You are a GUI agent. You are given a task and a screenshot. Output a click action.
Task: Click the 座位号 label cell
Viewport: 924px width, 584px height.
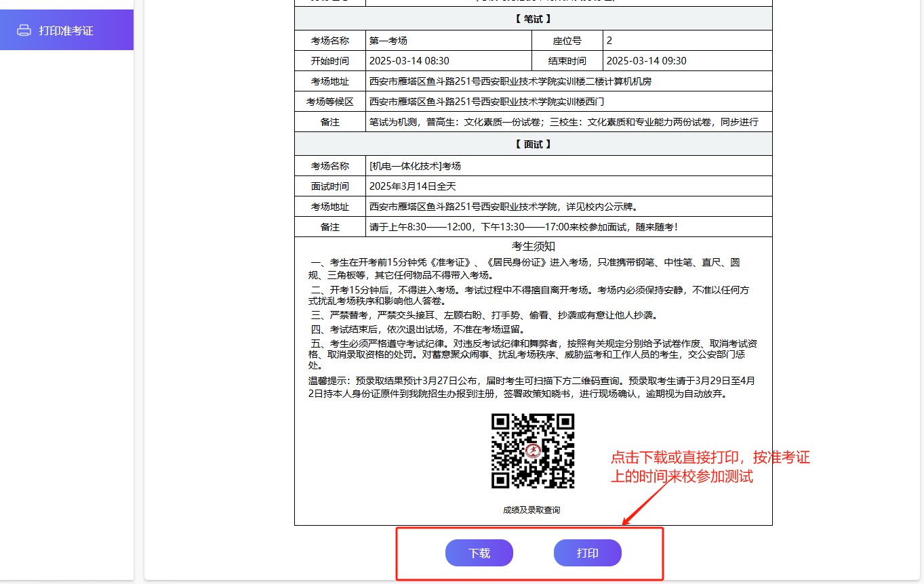[567, 41]
